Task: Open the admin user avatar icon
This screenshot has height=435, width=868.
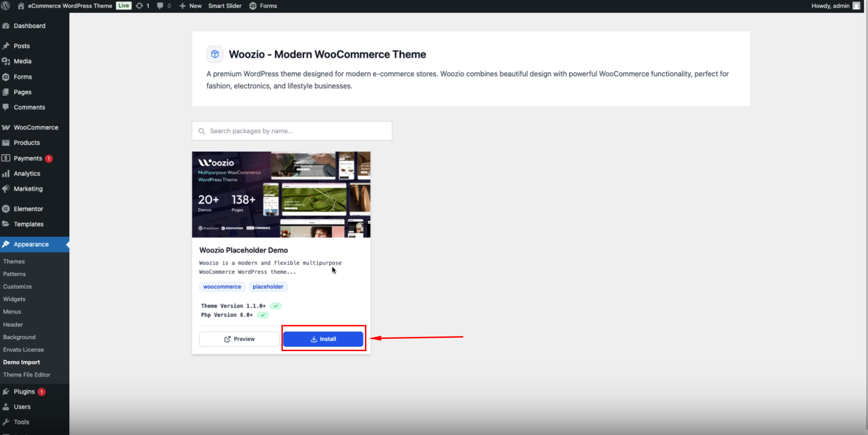Action: click(x=856, y=6)
